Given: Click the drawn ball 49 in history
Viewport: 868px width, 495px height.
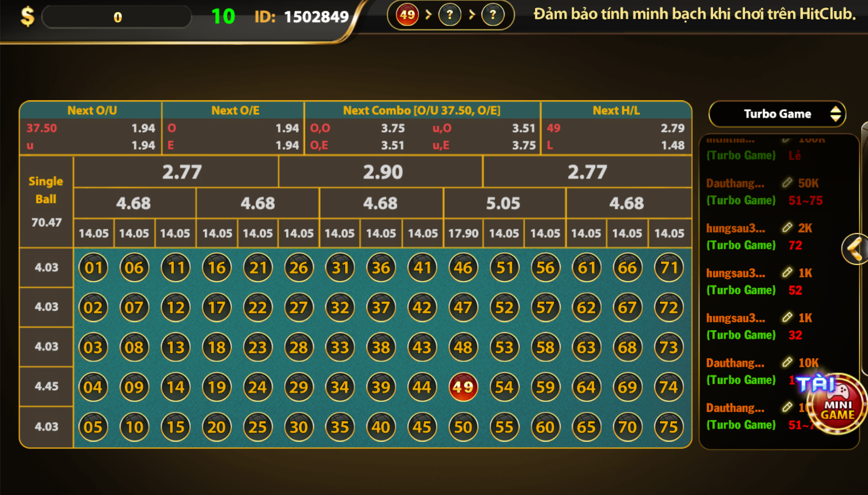Looking at the screenshot, I should point(407,15).
